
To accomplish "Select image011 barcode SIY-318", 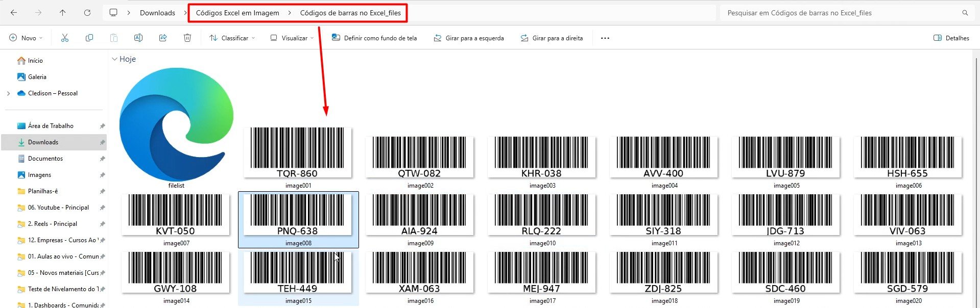I will pyautogui.click(x=664, y=219).
